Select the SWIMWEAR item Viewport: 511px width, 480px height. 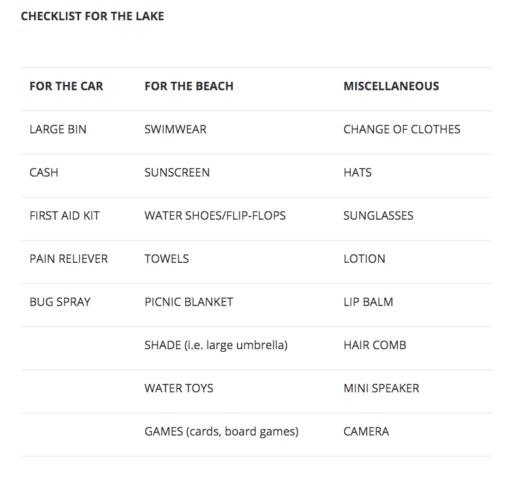(175, 129)
